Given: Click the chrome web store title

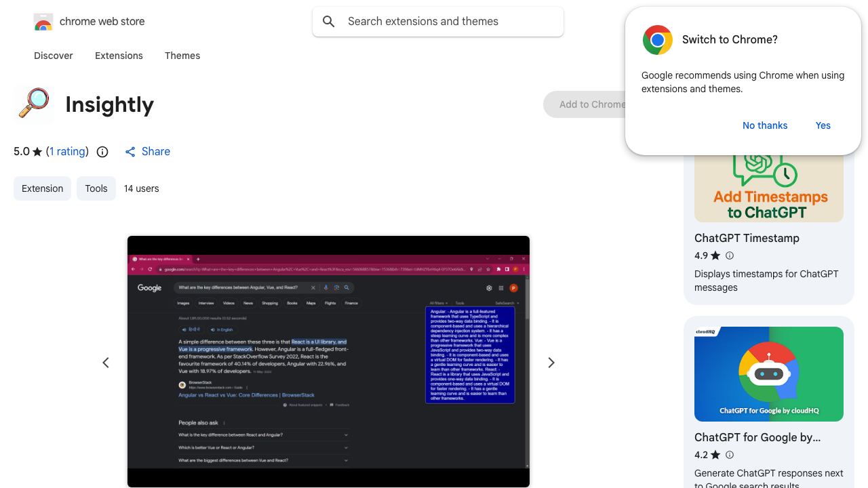Looking at the screenshot, I should pos(102,22).
